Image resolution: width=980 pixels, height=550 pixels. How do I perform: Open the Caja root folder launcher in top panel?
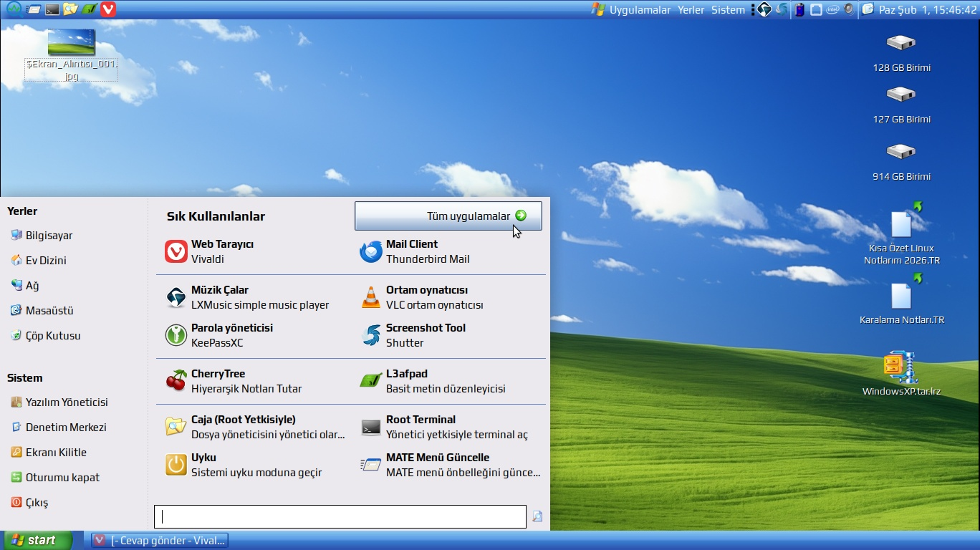pos(70,9)
